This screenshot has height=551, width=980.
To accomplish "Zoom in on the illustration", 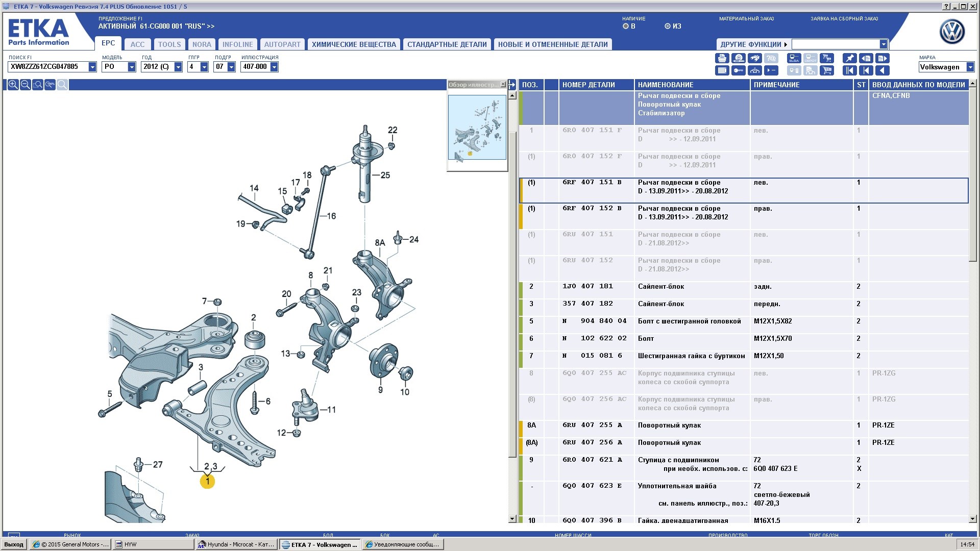I will click(13, 85).
